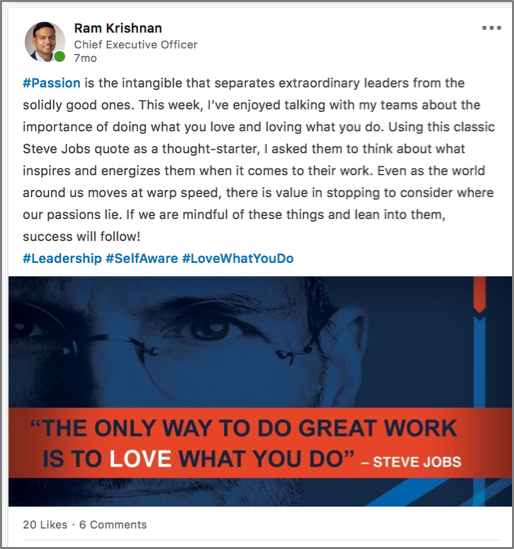Click the orange quote banner text
Viewport: 514px width, 549px height.
point(244,443)
